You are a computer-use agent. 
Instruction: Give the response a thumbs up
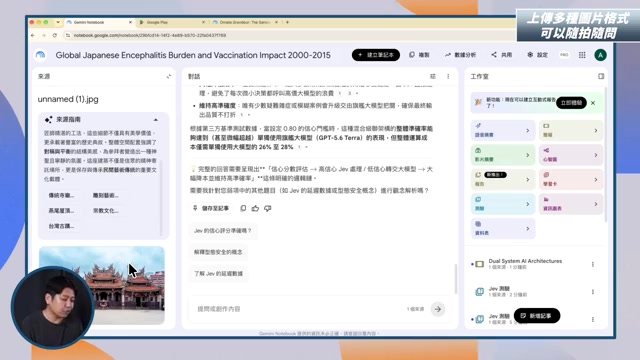255,208
